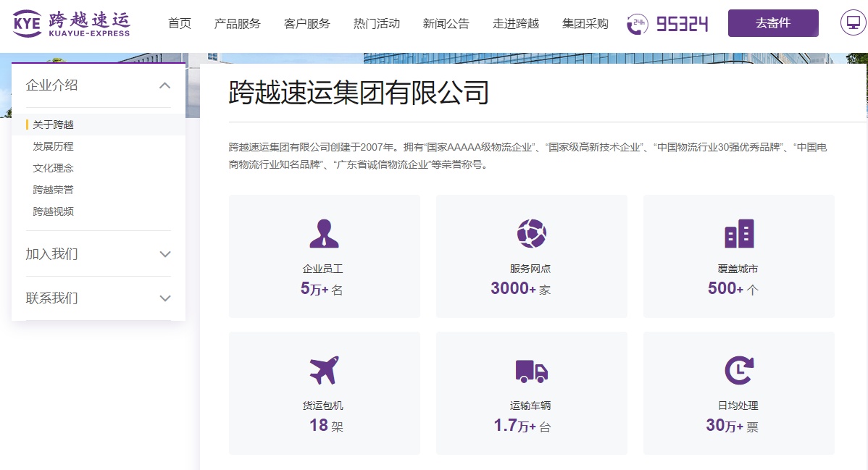Click the KYE Kuayue-Express logo
The image size is (868, 470).
click(71, 23)
